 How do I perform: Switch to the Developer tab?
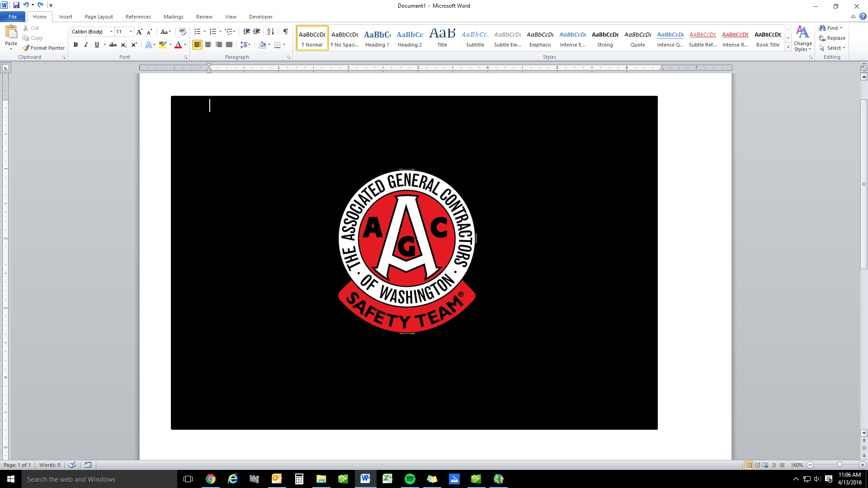point(261,17)
